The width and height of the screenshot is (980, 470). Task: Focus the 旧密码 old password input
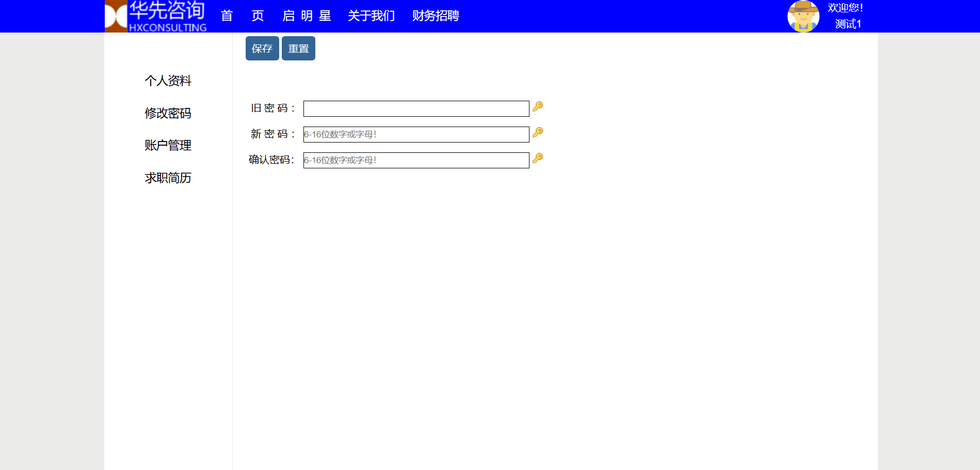click(416, 109)
